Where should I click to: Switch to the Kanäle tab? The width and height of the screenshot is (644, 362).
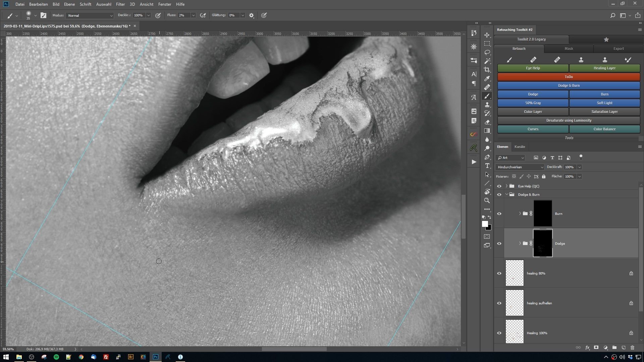point(520,146)
